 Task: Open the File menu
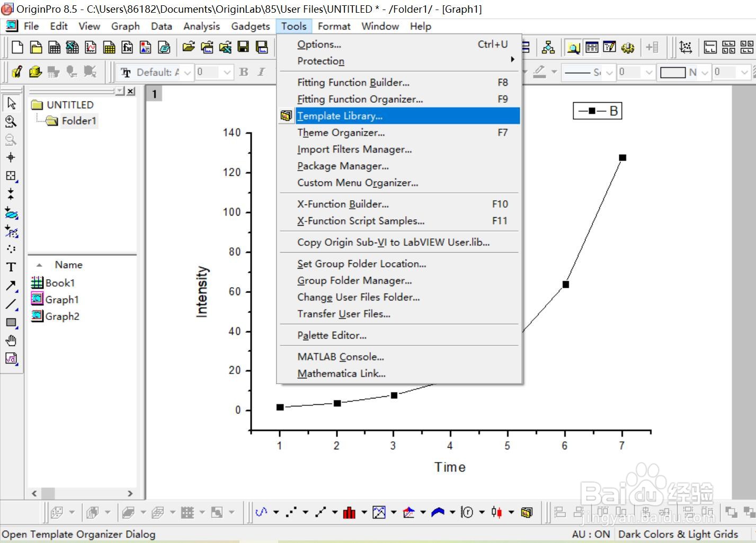(31, 26)
